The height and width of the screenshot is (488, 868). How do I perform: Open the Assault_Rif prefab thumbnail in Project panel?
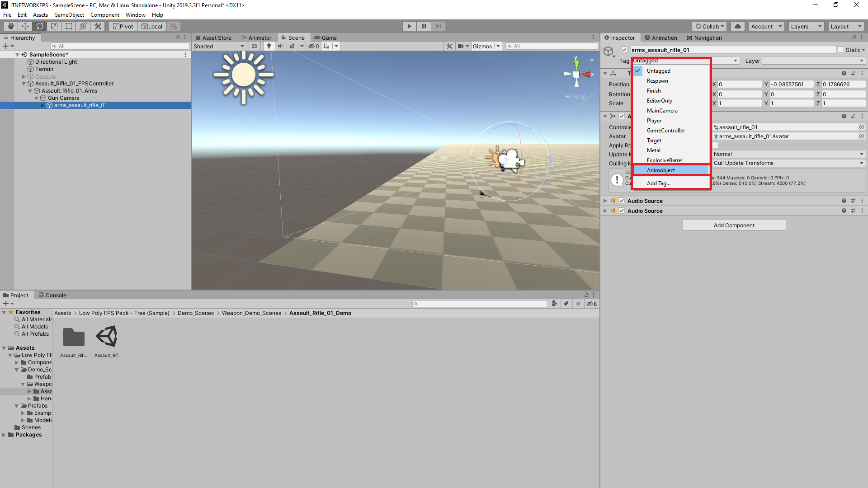107,337
